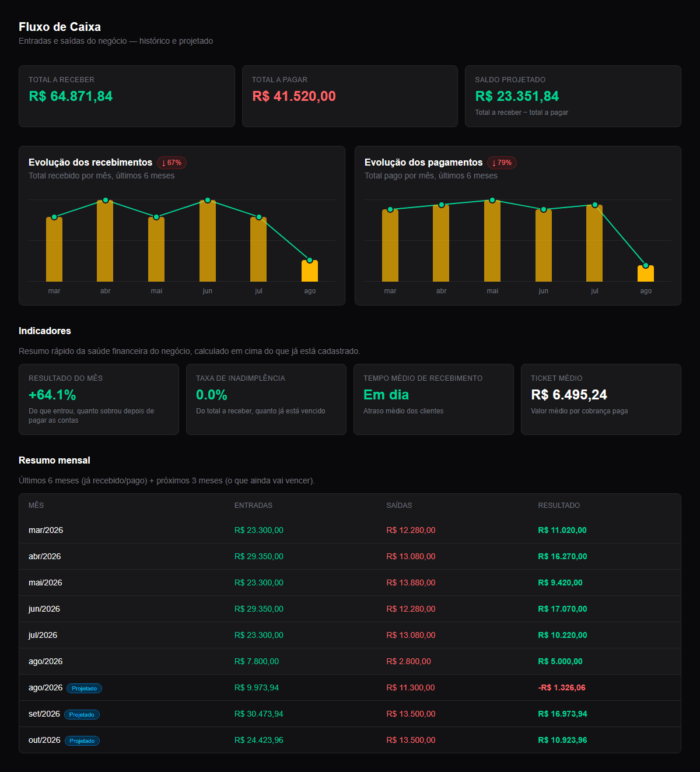
Task: Click the mai data point in pagamentos chart
Action: (x=492, y=200)
